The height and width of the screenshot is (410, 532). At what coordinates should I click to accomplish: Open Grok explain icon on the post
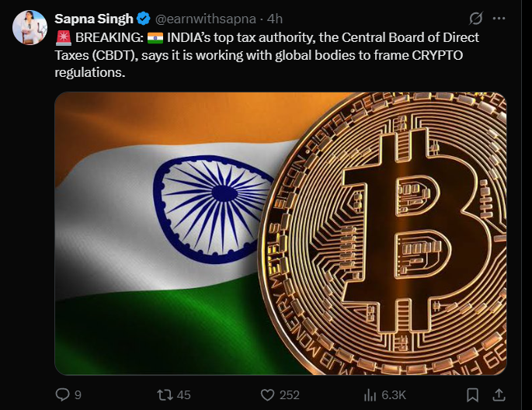(475, 18)
